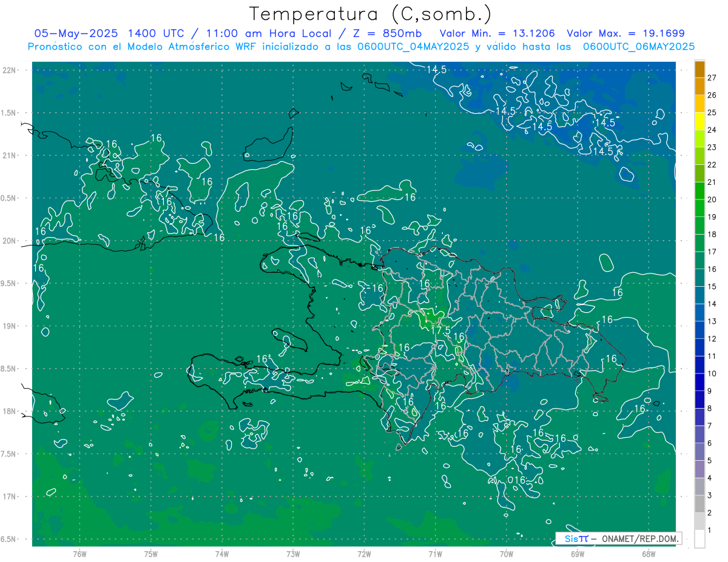Screen dimensions: 728x562
Task: Click the '6.5N' latitude axis label
Action: (9, 540)
